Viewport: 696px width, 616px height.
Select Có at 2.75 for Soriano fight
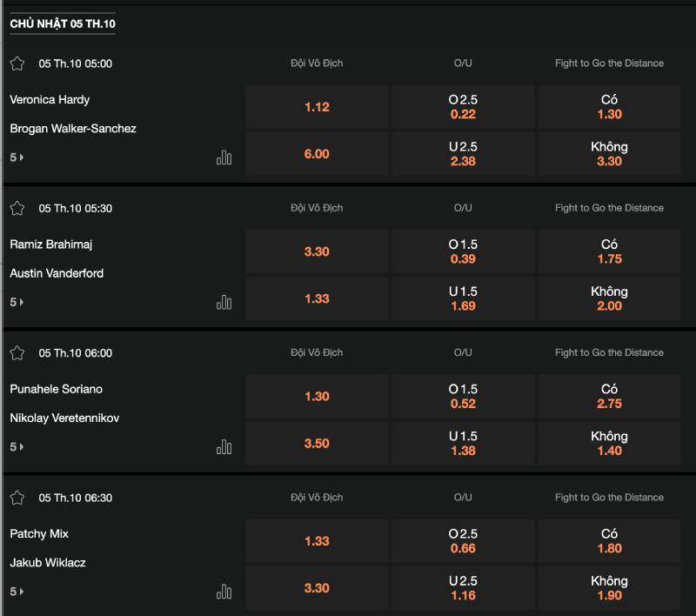pyautogui.click(x=609, y=397)
